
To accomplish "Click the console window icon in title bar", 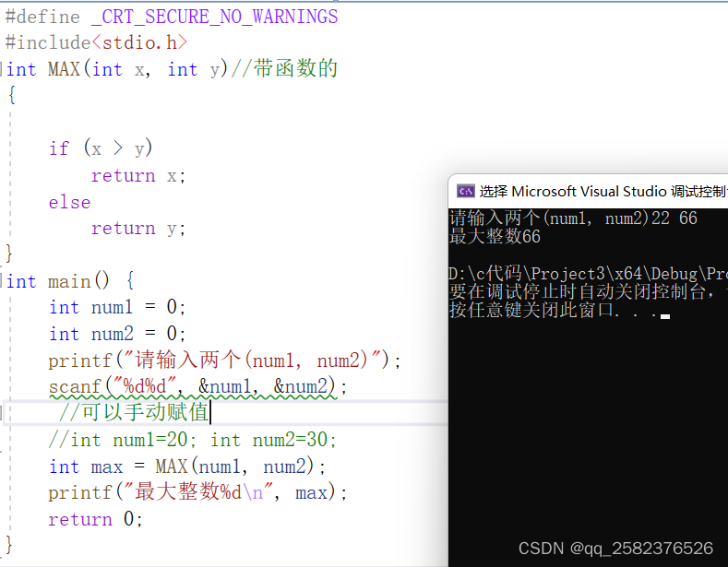I will point(465,191).
